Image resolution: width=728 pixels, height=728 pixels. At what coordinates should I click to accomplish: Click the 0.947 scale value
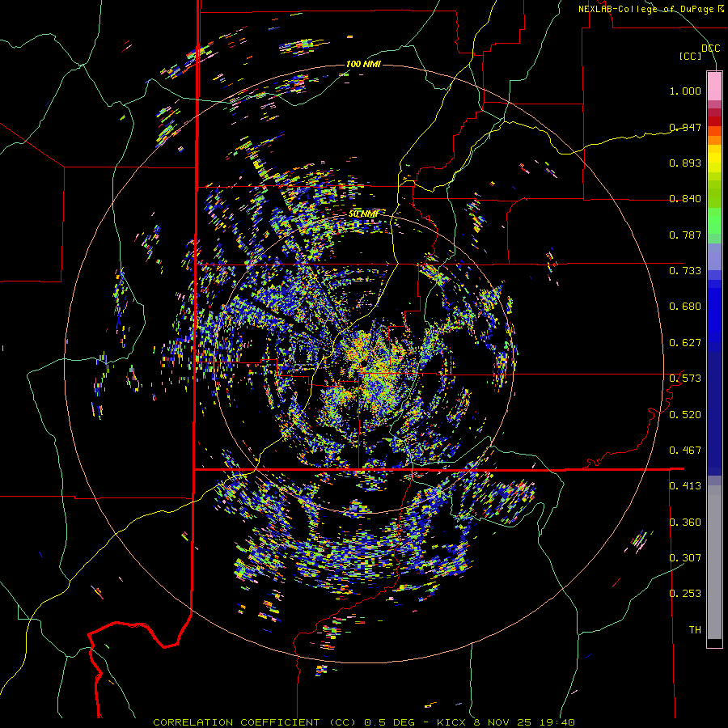pos(685,127)
